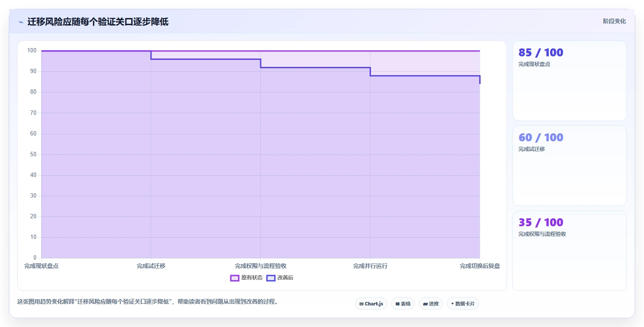Click the 100 y-axis tick label

[x=32, y=51]
